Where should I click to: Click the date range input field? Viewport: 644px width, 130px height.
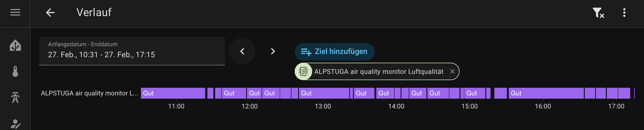point(132,51)
